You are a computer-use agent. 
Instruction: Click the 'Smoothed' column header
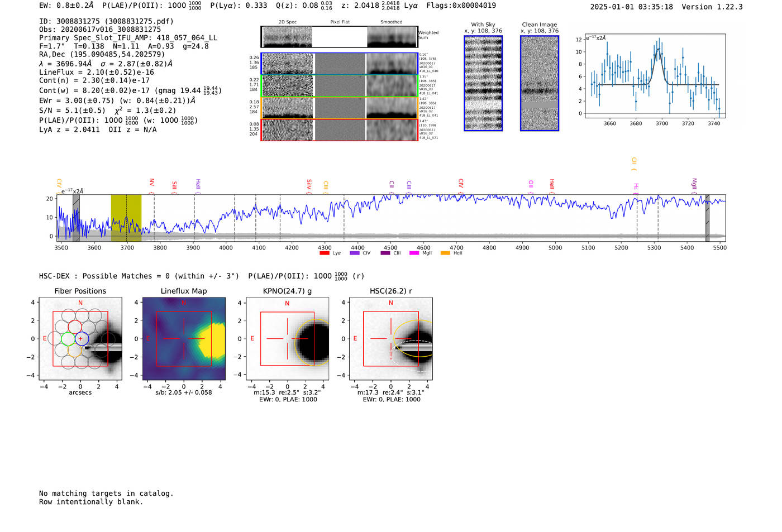coord(391,22)
